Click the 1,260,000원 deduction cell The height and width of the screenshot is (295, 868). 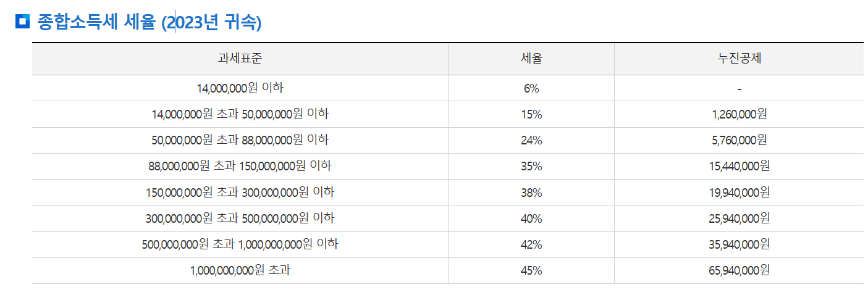pyautogui.click(x=739, y=114)
